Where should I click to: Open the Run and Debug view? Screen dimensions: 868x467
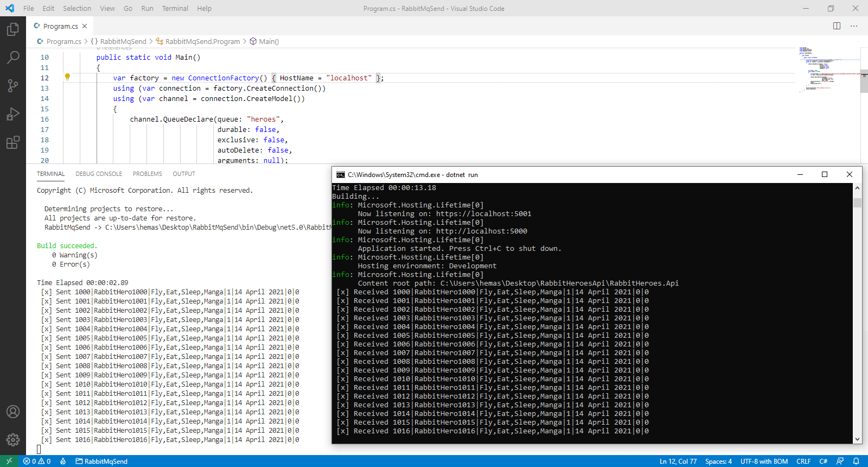[13, 114]
